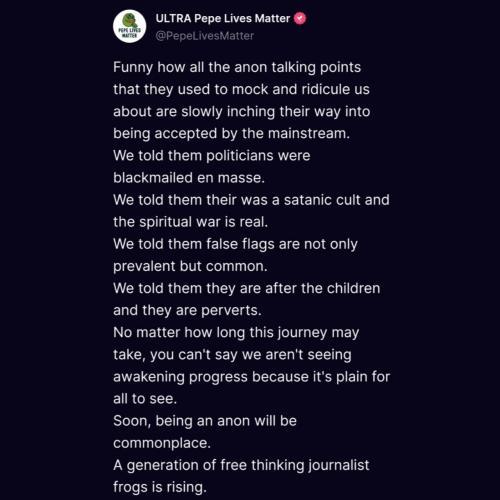Image resolution: width=500 pixels, height=500 pixels.
Task: Open the @PepeLivesMatter handle link
Action: 205,36
